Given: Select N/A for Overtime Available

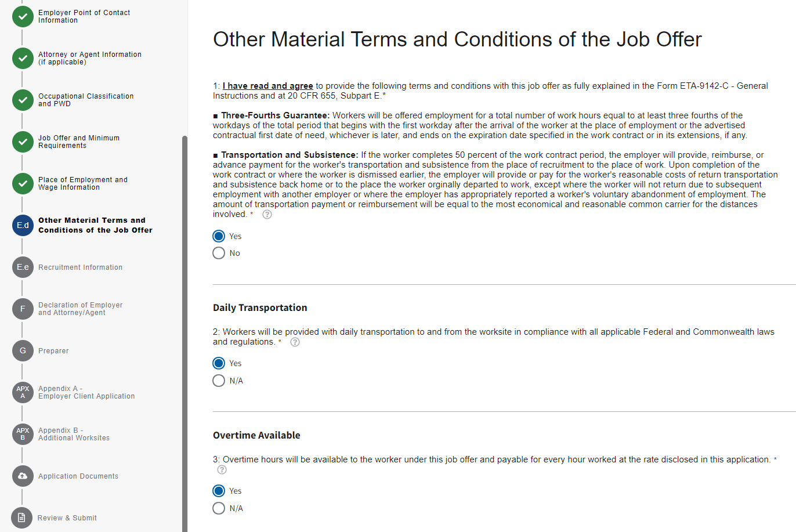Looking at the screenshot, I should point(219,508).
